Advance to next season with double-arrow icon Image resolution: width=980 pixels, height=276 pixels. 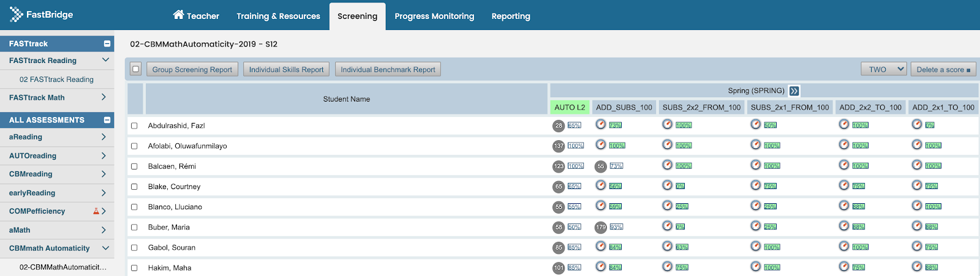pos(794,91)
